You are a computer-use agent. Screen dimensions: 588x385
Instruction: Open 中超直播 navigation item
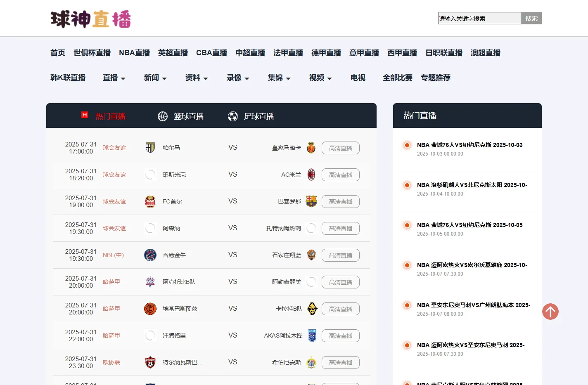250,53
